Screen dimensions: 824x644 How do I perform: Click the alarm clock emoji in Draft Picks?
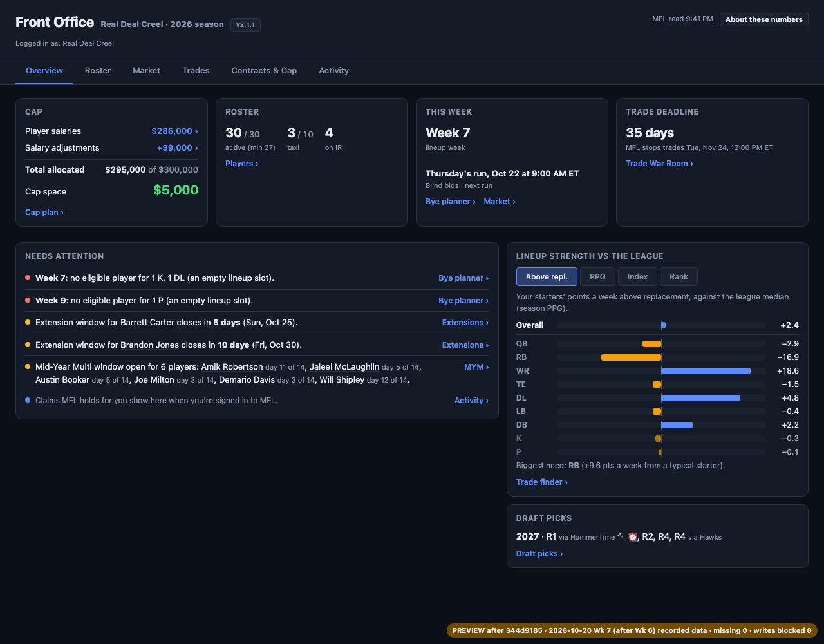(633, 536)
